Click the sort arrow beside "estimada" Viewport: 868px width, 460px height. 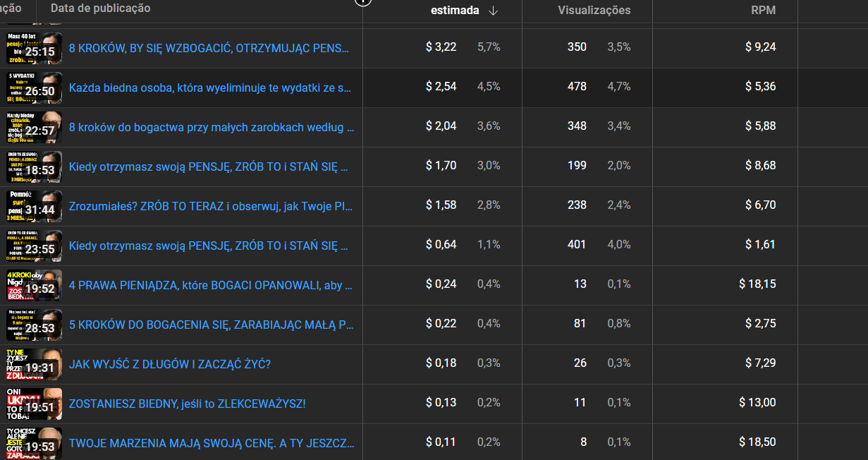tap(493, 11)
